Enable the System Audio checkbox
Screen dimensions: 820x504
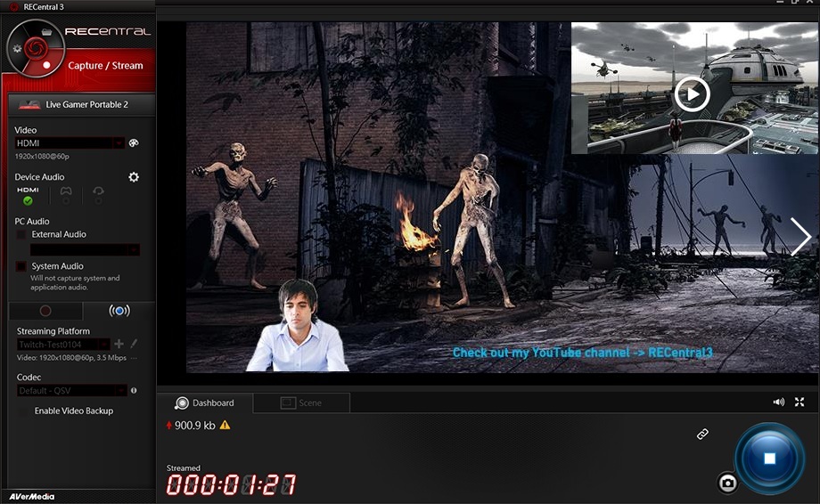[21, 266]
